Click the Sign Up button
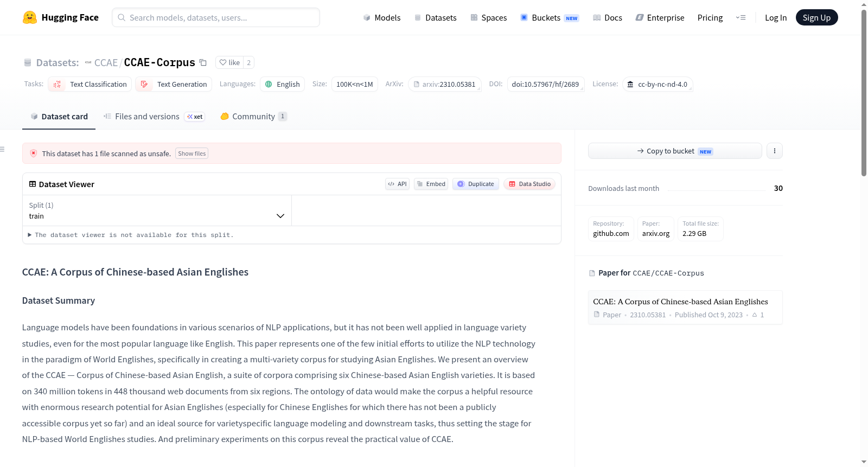The height and width of the screenshot is (467, 868). coord(816,17)
